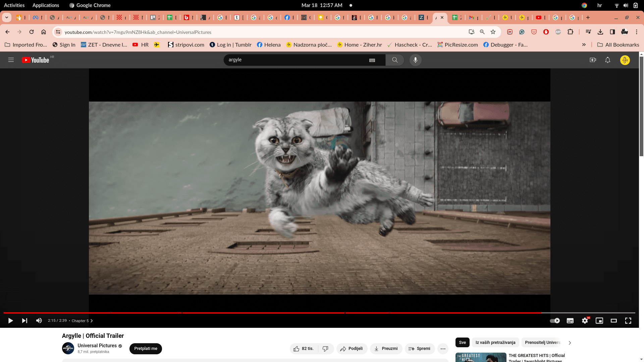Open the Universal Pictures channel name
The height and width of the screenshot is (362, 644).
click(97, 346)
